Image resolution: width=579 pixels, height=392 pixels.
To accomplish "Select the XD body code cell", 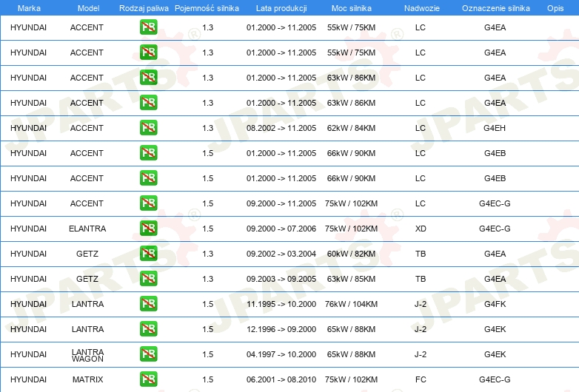I will point(421,229).
